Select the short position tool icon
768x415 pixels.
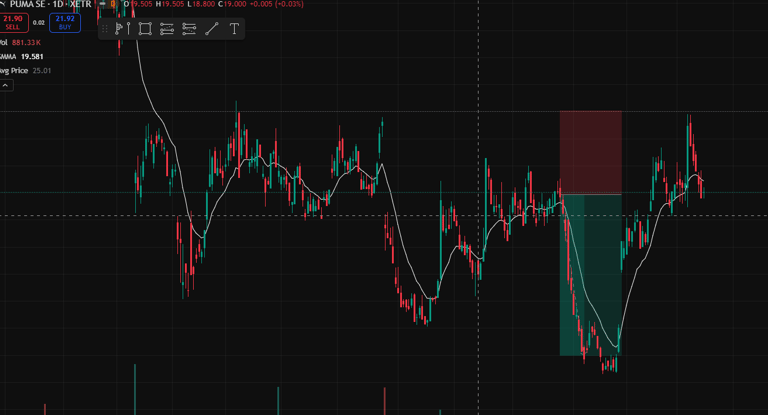point(189,29)
